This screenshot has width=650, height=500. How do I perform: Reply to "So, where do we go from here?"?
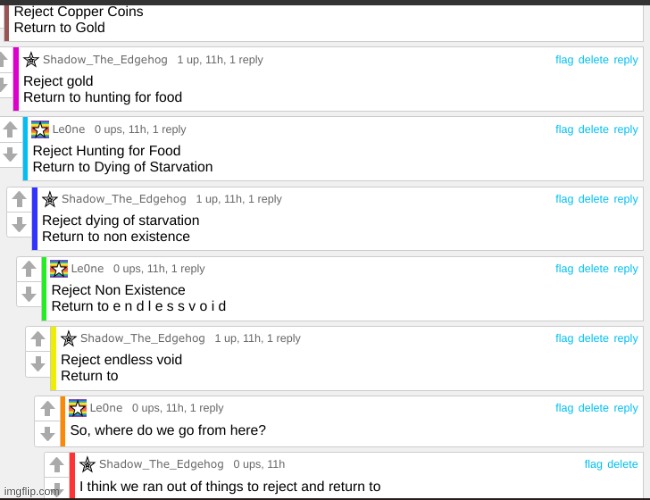[x=626, y=408]
